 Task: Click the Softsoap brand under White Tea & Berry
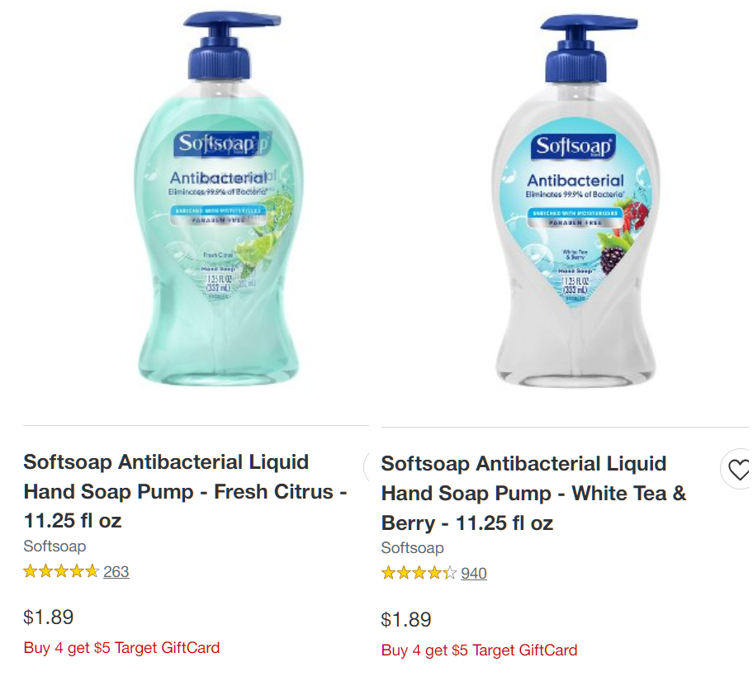click(x=412, y=548)
